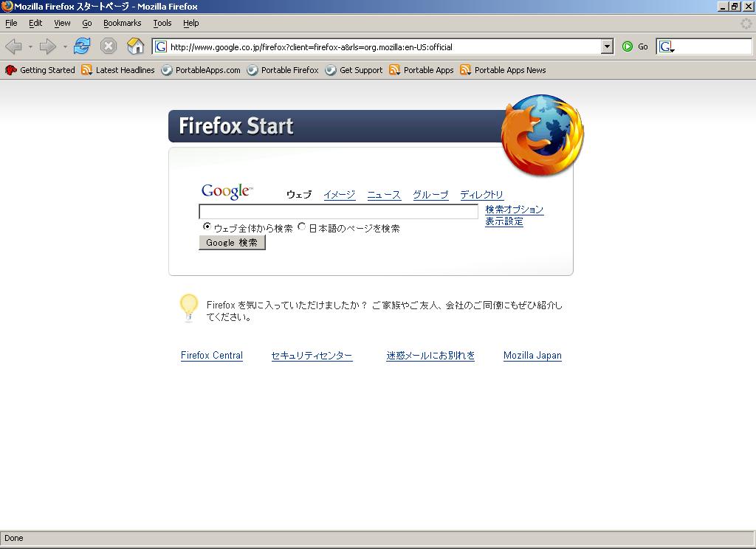Image resolution: width=756 pixels, height=549 pixels.
Task: Click the activity throbber icon
Action: click(746, 23)
